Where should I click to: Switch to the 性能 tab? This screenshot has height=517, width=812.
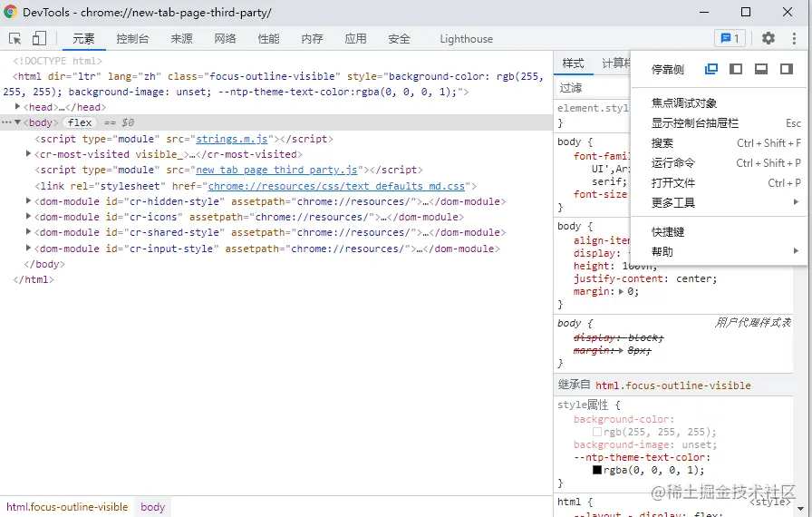click(x=269, y=39)
